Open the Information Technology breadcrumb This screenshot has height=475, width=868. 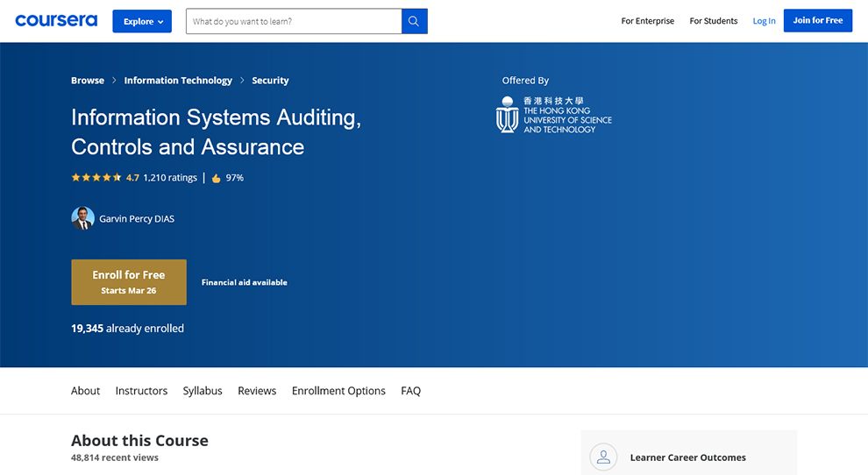tap(178, 81)
